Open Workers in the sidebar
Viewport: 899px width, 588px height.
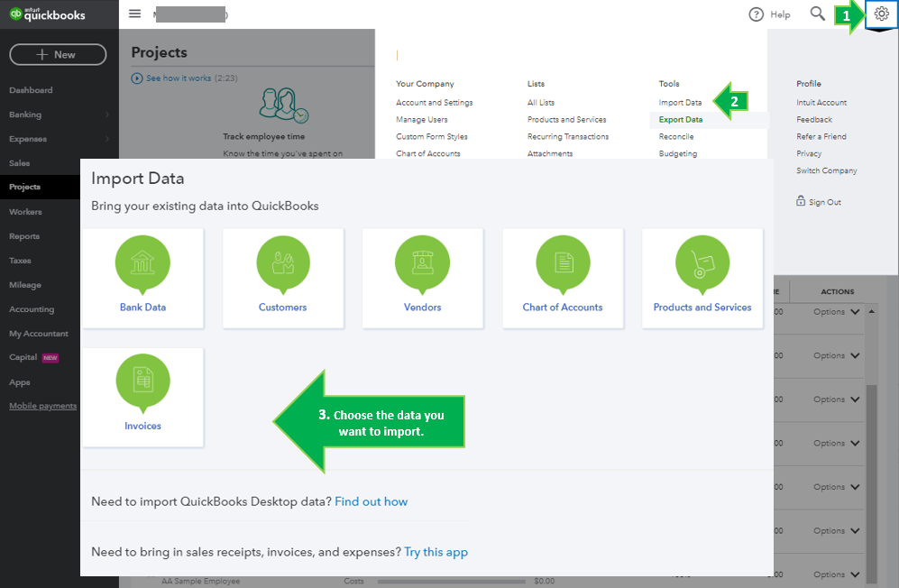click(25, 212)
